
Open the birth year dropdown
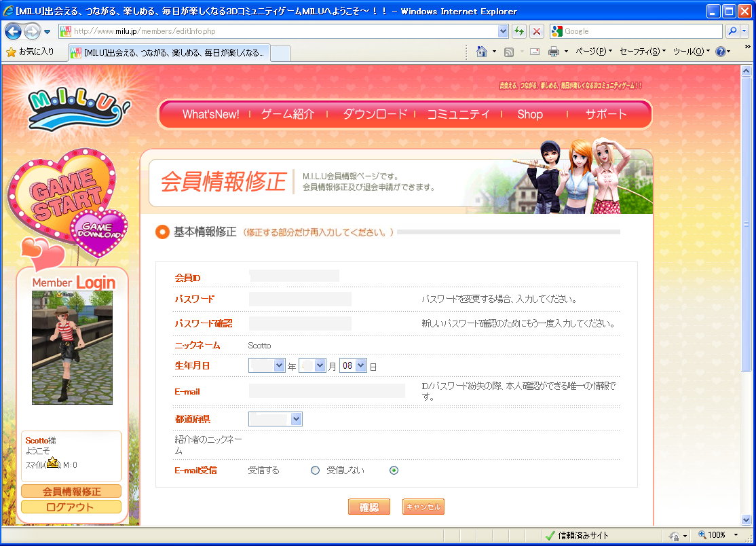click(x=267, y=365)
